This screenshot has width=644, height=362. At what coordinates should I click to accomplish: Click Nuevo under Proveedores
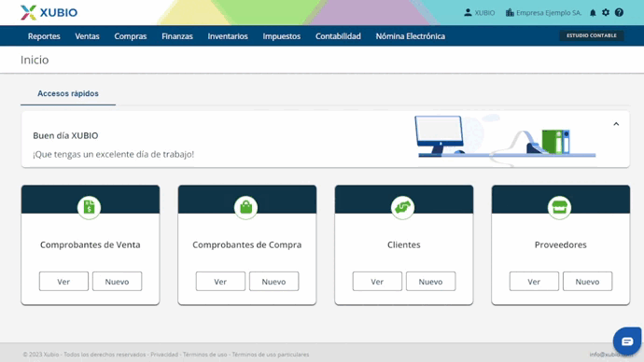(x=587, y=281)
